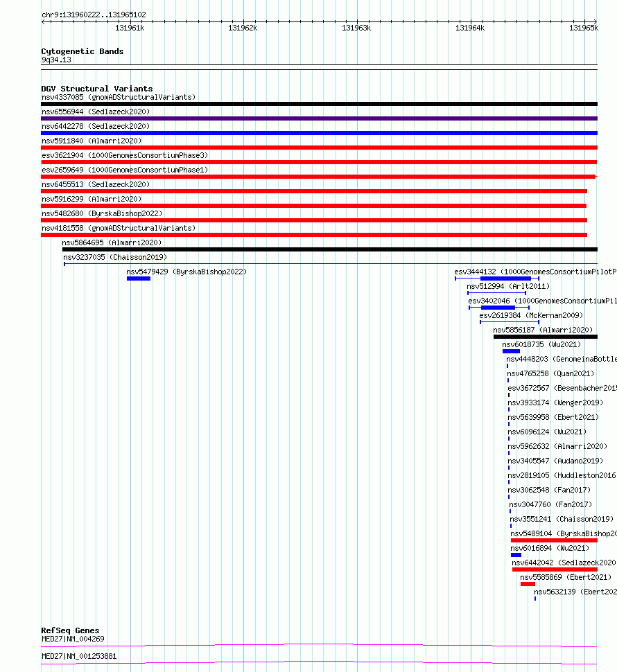Click nsv5864695 (Almarri2020) label

pos(112,243)
